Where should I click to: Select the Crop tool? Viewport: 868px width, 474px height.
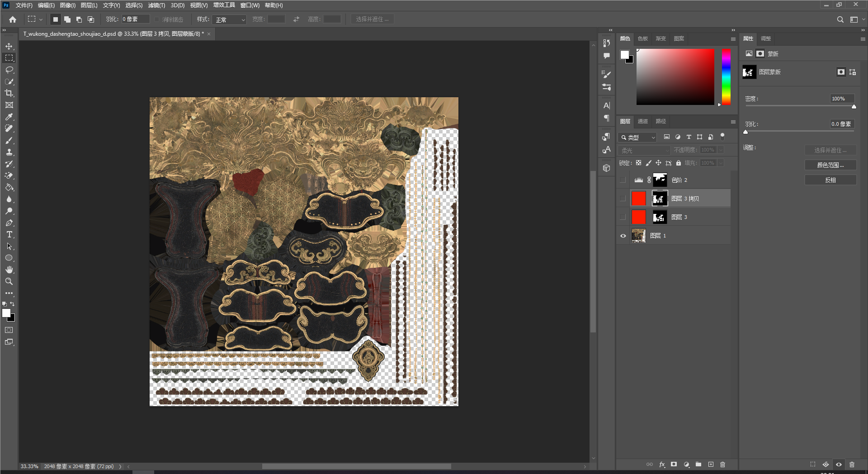coord(9,93)
